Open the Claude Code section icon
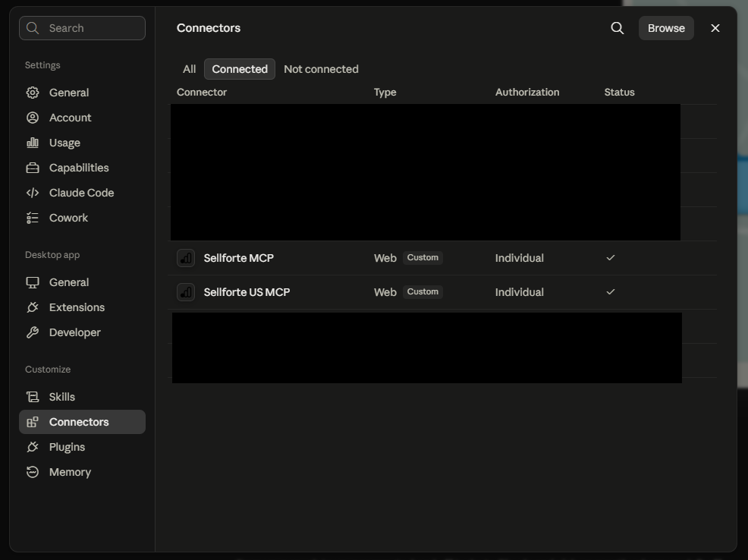 (33, 193)
